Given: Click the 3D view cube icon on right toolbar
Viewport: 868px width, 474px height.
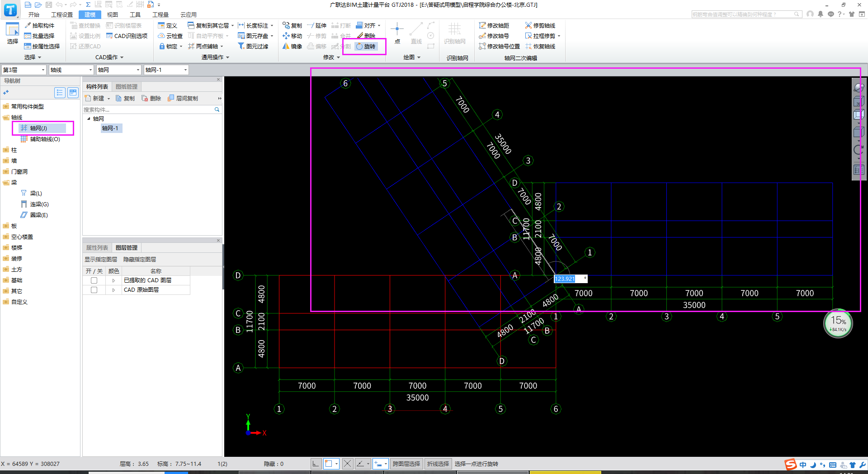Looking at the screenshot, I should [x=859, y=101].
